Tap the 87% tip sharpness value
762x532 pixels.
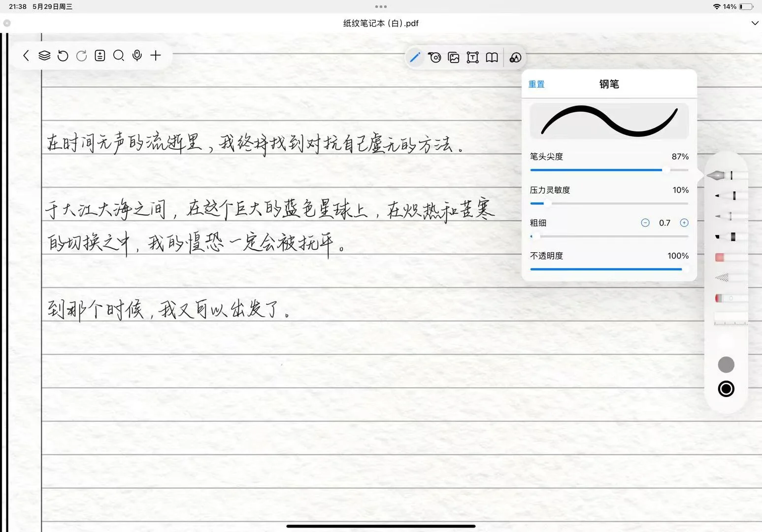[x=680, y=157]
